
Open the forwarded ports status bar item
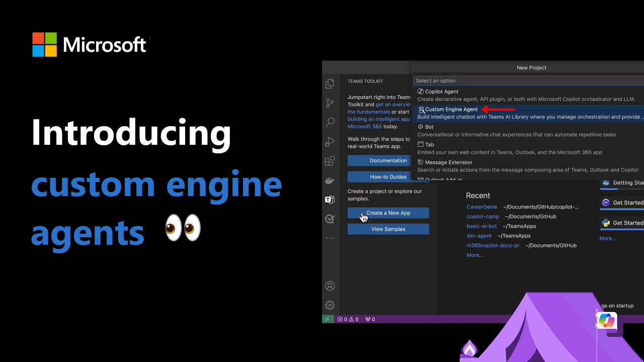(x=370, y=319)
